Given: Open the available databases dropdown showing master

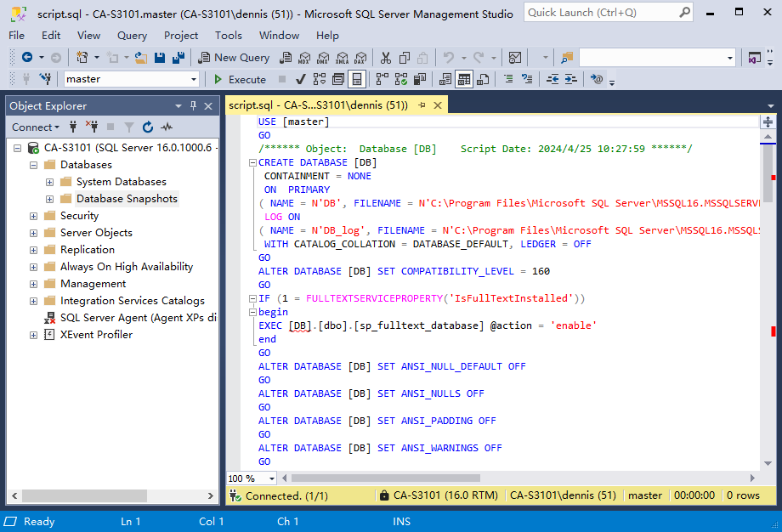Looking at the screenshot, I should [194, 79].
